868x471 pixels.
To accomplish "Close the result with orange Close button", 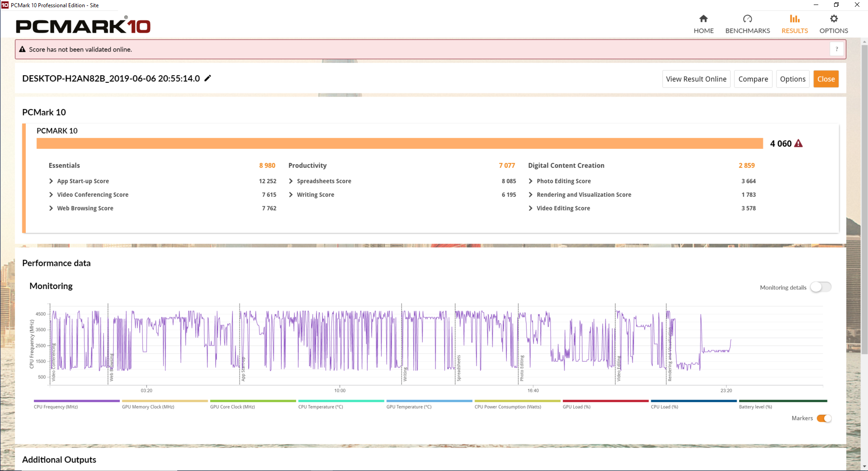I will point(826,79).
